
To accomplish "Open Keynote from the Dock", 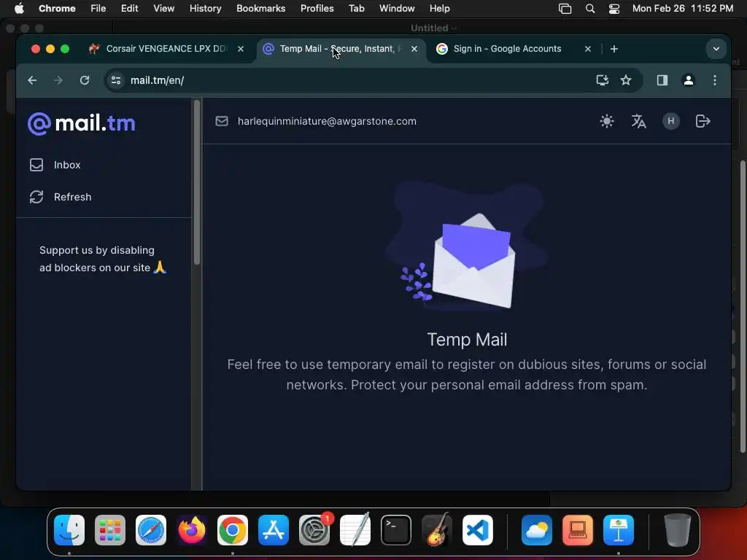I will point(619,529).
